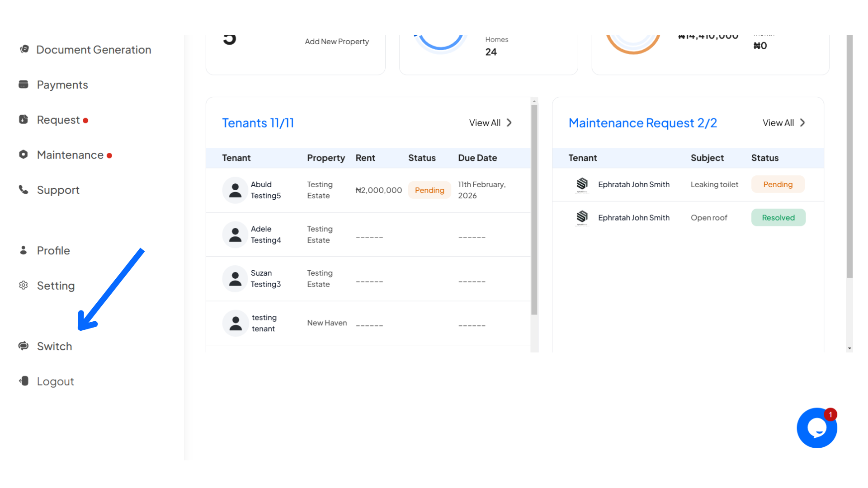
Task: Click the tenants Status column header
Action: tap(422, 158)
